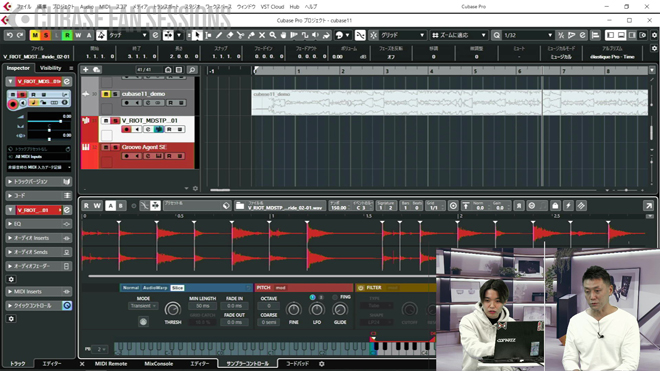Switch to the MIDI Remote tab
This screenshot has width=660, height=371.
tap(111, 364)
